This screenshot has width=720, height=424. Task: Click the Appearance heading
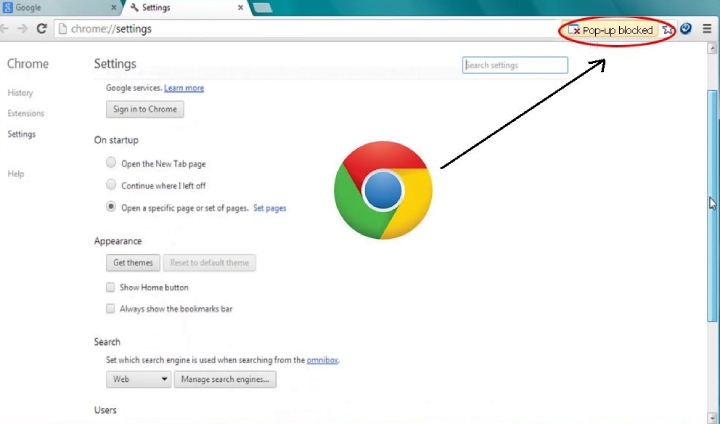click(118, 241)
